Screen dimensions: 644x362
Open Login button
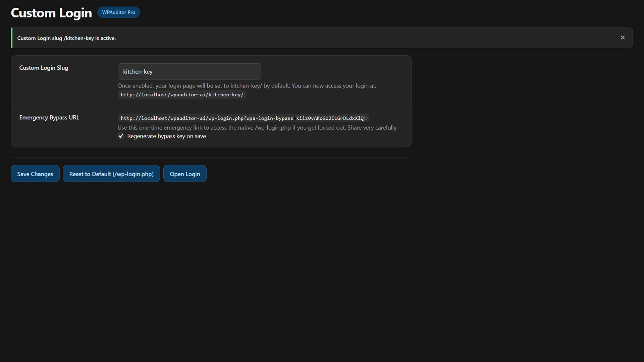[185, 174]
